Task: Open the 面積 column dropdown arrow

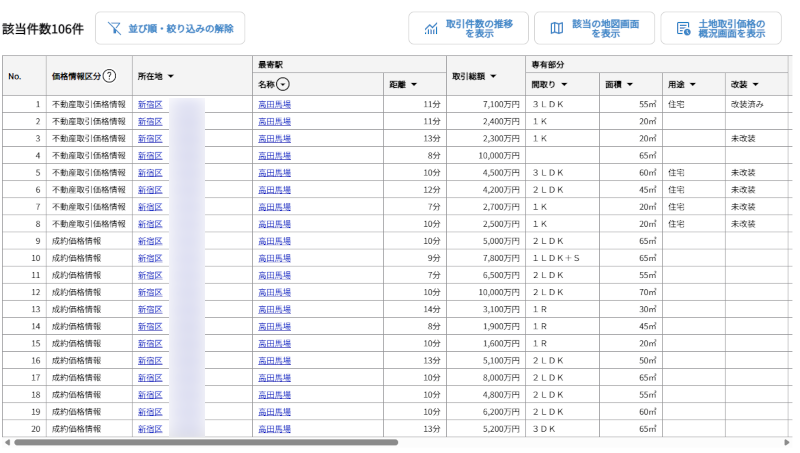Action: 630,85
